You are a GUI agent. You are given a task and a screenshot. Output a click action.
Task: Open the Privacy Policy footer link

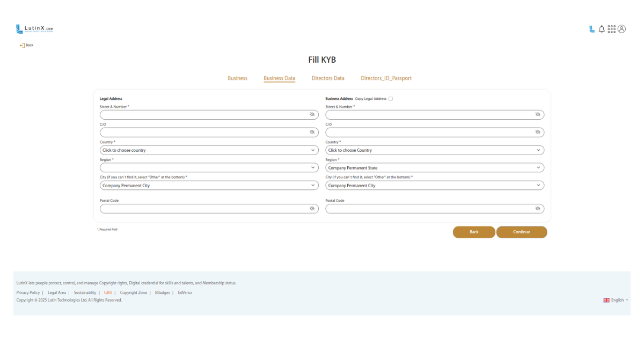(x=28, y=293)
